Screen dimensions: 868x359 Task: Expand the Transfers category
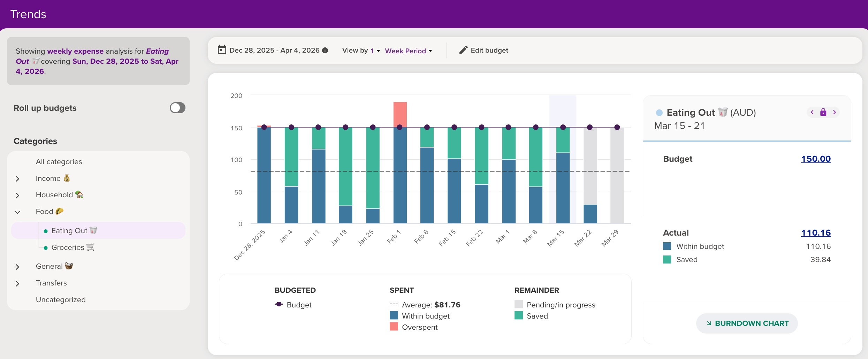pyautogui.click(x=17, y=284)
